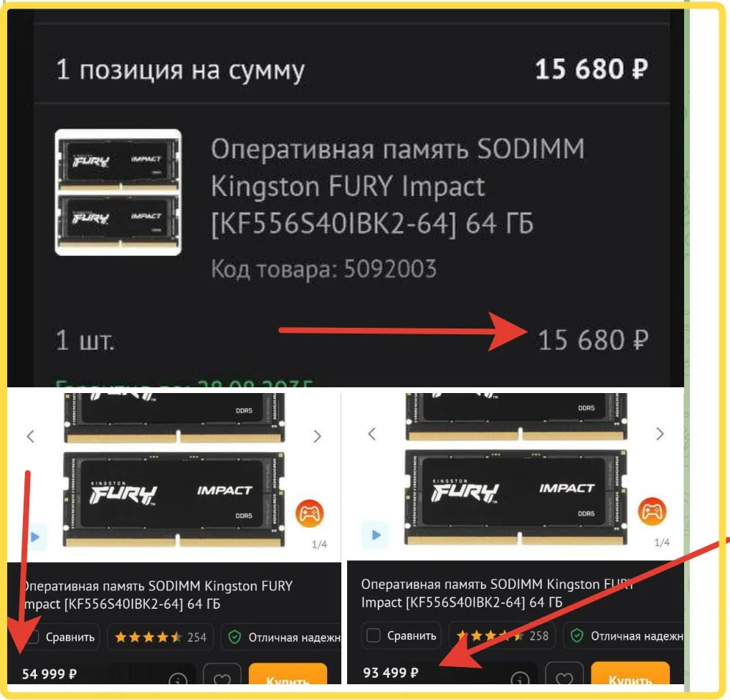
Task: Open the 258 reviews star rating
Action: (x=502, y=635)
